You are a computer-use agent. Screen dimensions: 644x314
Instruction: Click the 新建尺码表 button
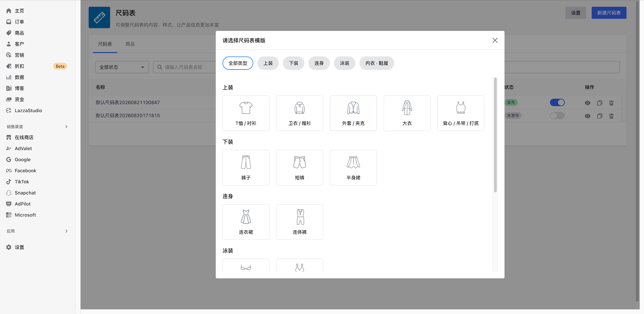[609, 13]
